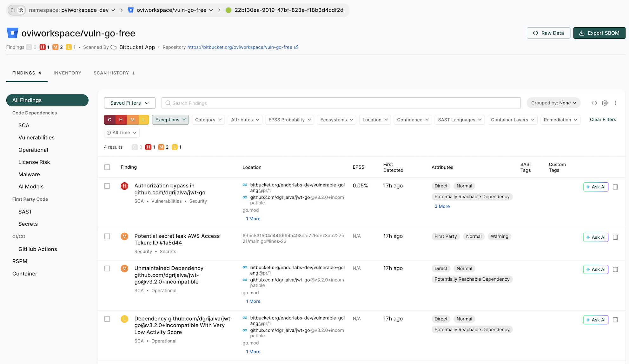The height and width of the screenshot is (364, 629).
Task: Open the Grouped by: None dropdown
Action: click(553, 103)
